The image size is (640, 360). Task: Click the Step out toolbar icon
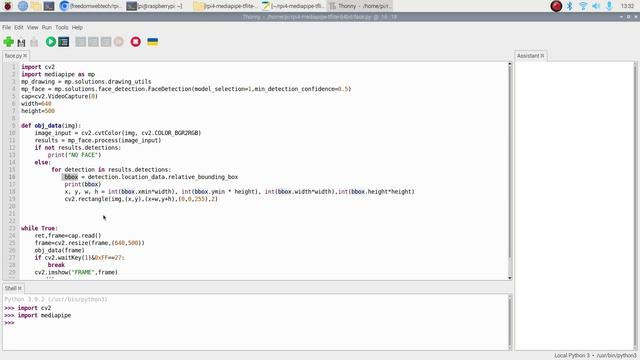tap(106, 42)
